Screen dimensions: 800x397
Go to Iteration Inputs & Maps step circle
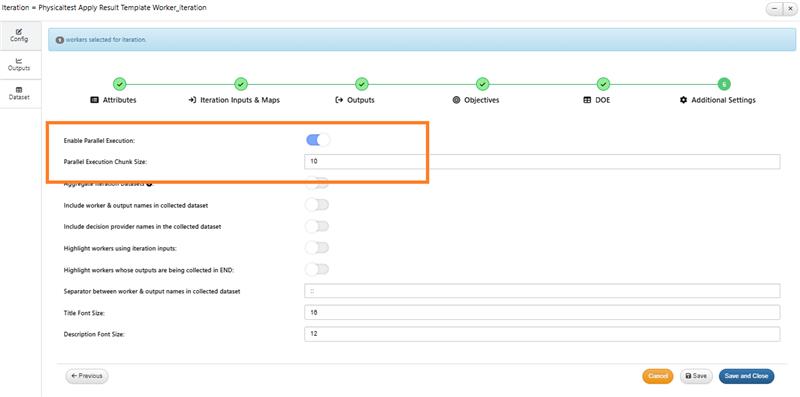click(241, 84)
